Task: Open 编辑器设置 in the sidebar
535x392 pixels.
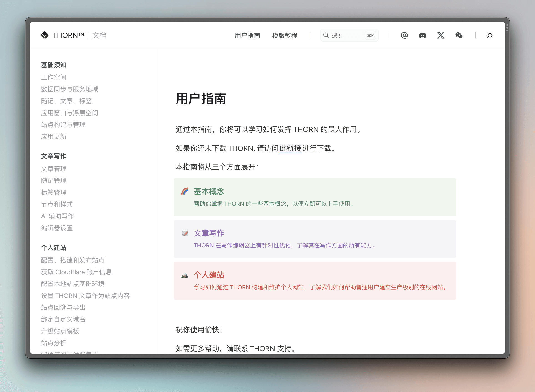Action: [x=57, y=228]
